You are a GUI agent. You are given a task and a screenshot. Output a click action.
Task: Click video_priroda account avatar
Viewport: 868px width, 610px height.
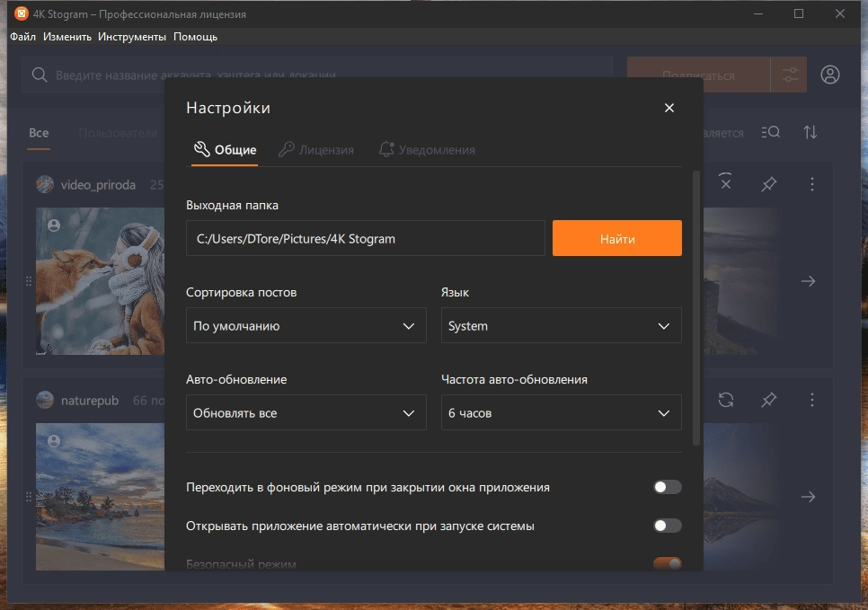[45, 184]
